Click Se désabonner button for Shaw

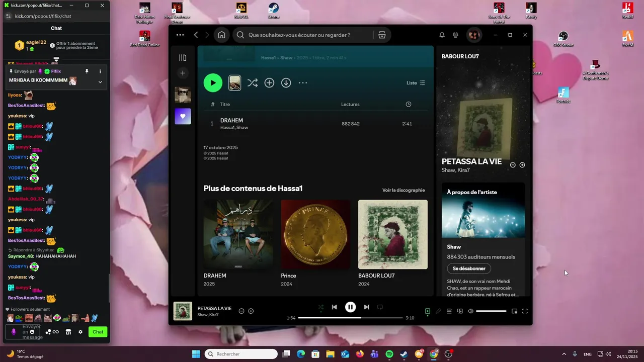469,268
